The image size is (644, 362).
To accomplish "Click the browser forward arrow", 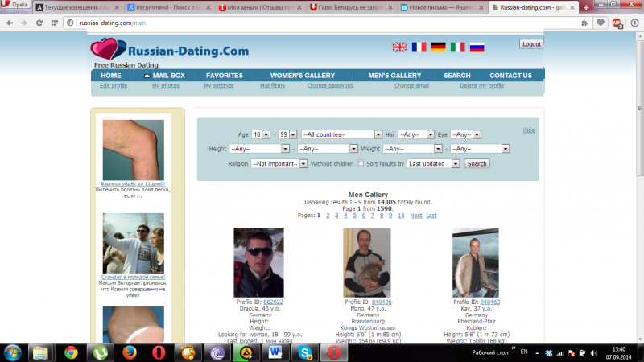I will click(x=24, y=23).
